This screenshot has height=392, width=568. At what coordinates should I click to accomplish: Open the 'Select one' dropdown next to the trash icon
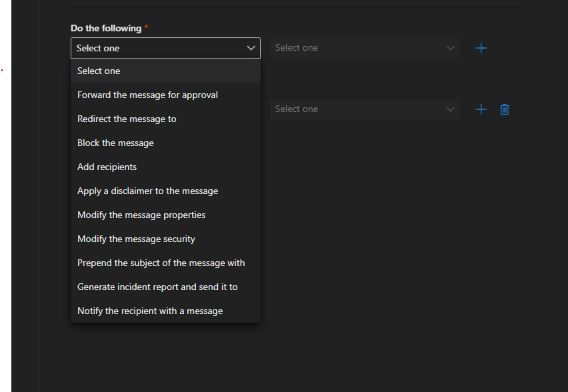tap(365, 109)
